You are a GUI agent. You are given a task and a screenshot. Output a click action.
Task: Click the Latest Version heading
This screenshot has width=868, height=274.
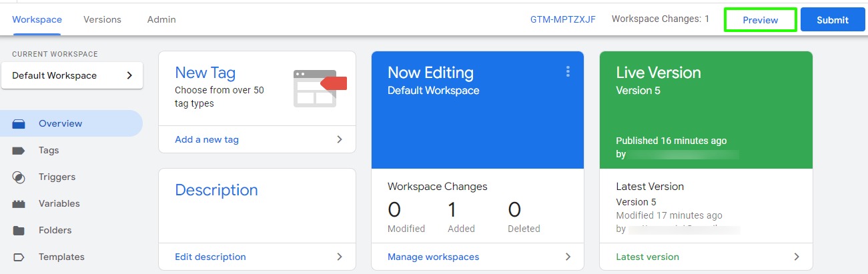click(x=650, y=187)
